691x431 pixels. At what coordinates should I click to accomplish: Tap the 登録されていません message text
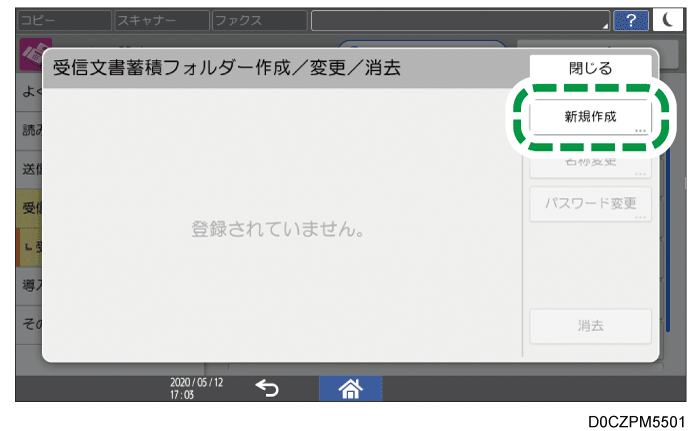278,229
